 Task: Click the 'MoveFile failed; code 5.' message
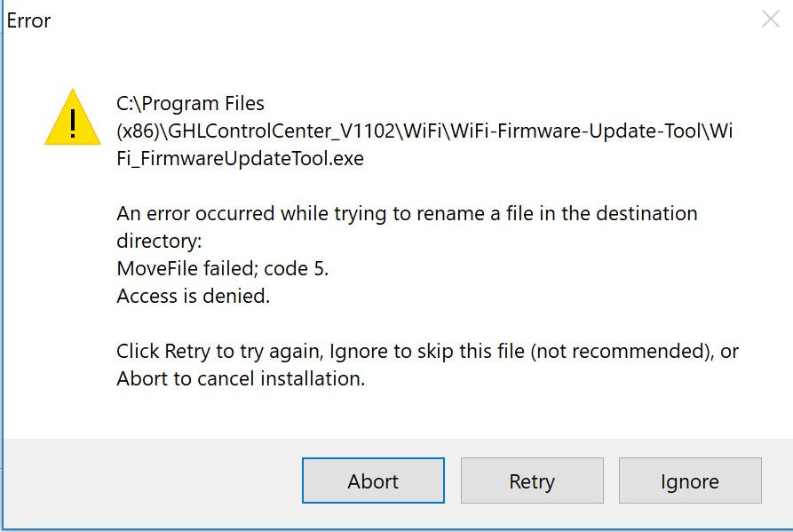[x=223, y=268]
